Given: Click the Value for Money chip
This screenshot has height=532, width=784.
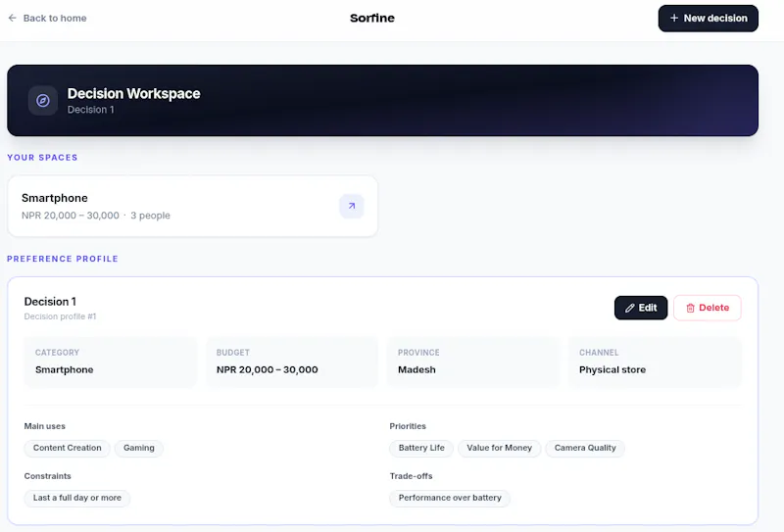Looking at the screenshot, I should [x=499, y=448].
